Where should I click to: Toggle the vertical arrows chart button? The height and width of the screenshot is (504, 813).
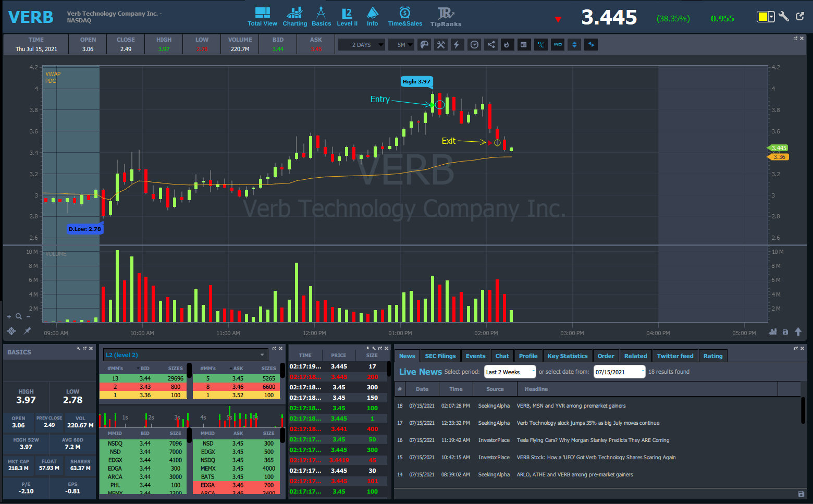click(574, 45)
